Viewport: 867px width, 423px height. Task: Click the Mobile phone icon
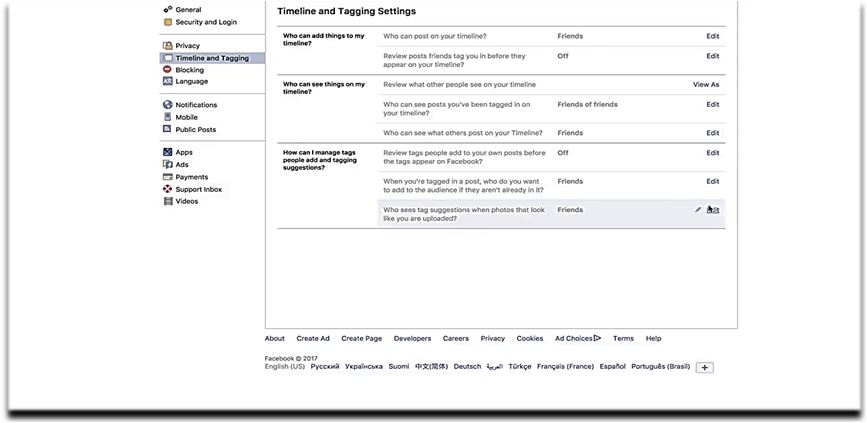[x=168, y=117]
